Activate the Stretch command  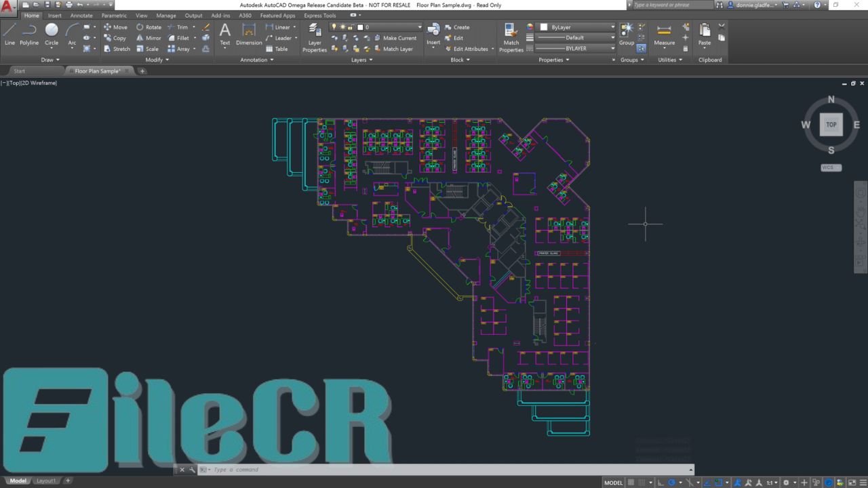coord(117,49)
